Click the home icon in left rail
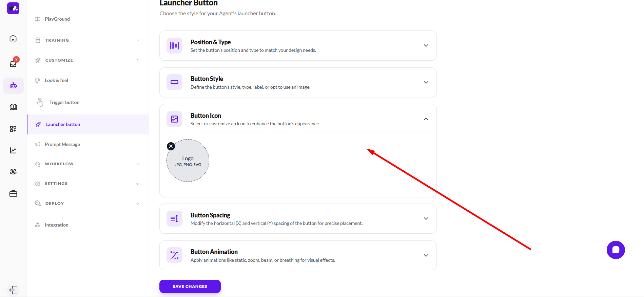 click(x=13, y=38)
